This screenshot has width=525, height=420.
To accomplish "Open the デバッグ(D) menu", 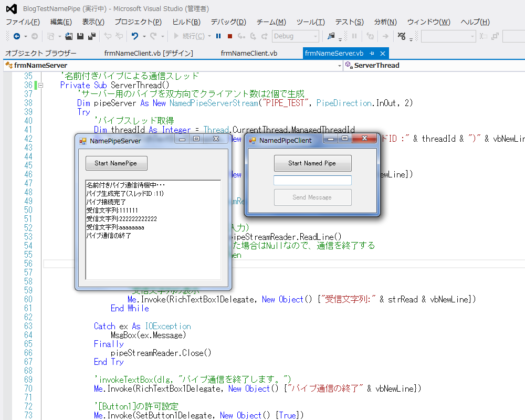I will [x=228, y=22].
